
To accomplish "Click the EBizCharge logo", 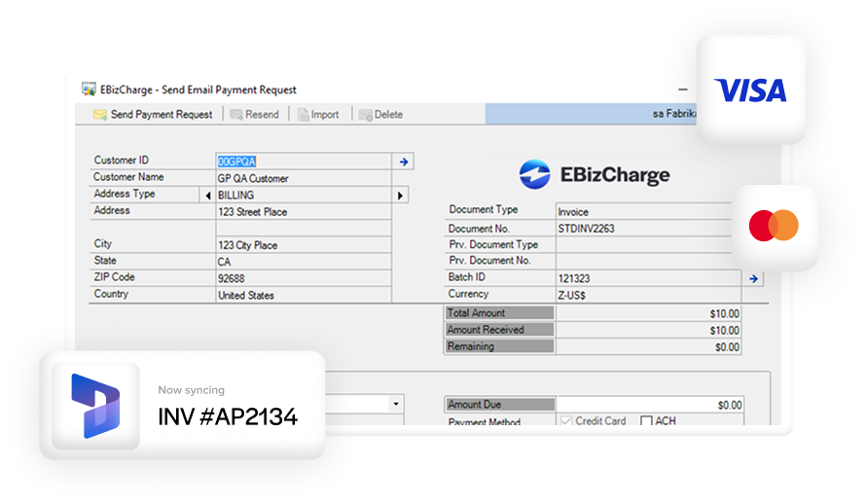I will (x=595, y=174).
